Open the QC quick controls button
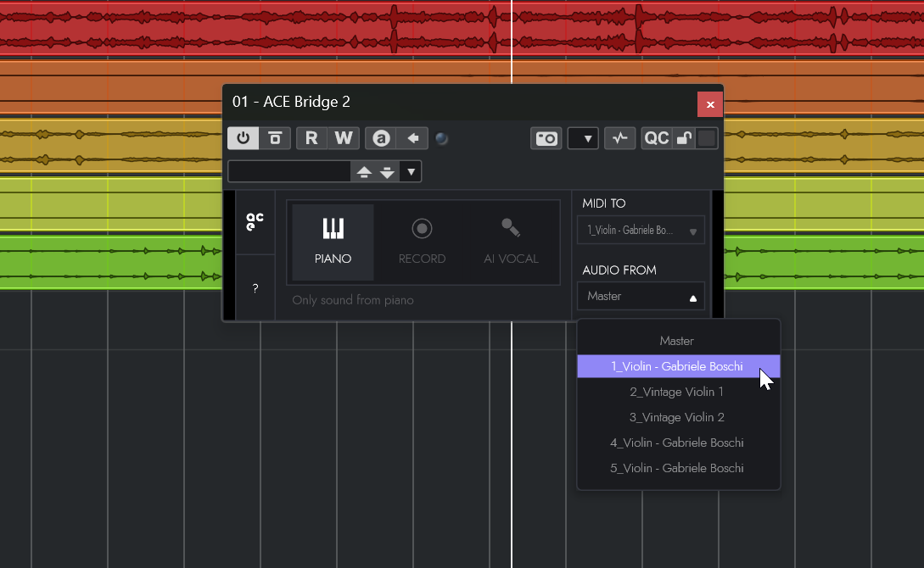 657,138
